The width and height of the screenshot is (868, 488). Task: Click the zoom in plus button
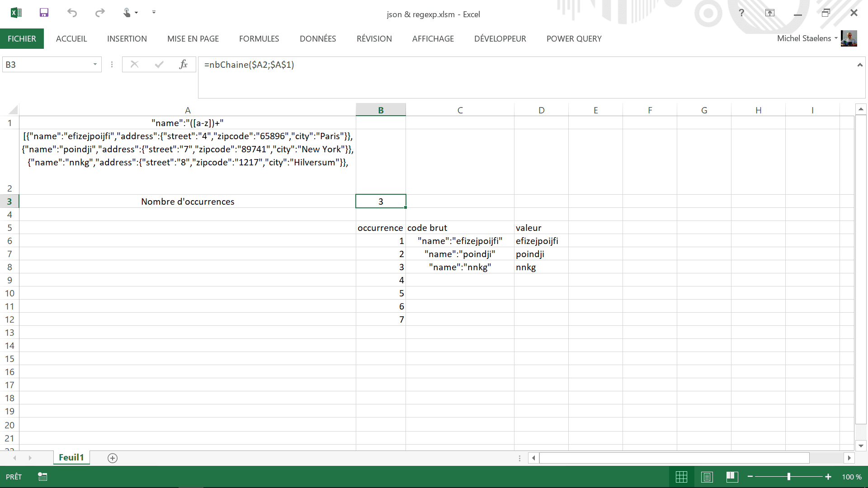click(828, 477)
